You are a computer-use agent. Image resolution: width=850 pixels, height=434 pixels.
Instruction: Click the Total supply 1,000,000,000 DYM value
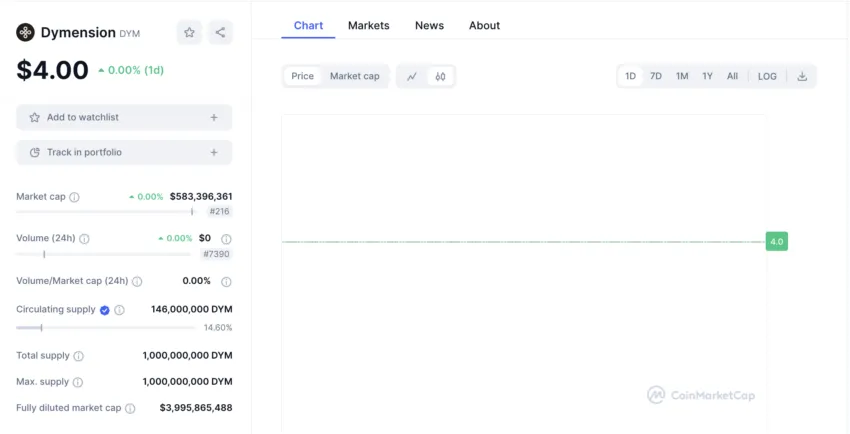(x=188, y=355)
